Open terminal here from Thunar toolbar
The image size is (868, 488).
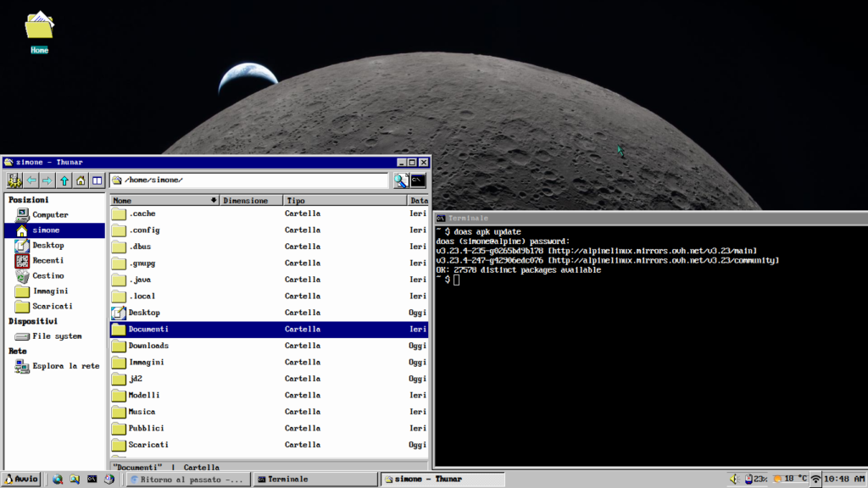pyautogui.click(x=418, y=180)
